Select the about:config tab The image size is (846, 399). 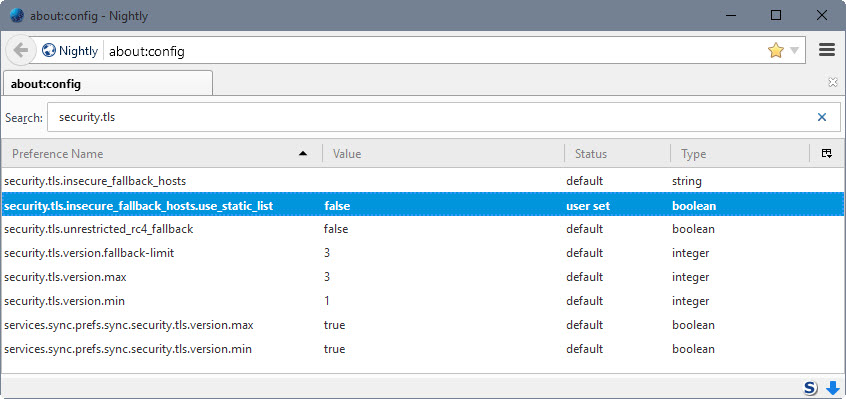click(108, 84)
